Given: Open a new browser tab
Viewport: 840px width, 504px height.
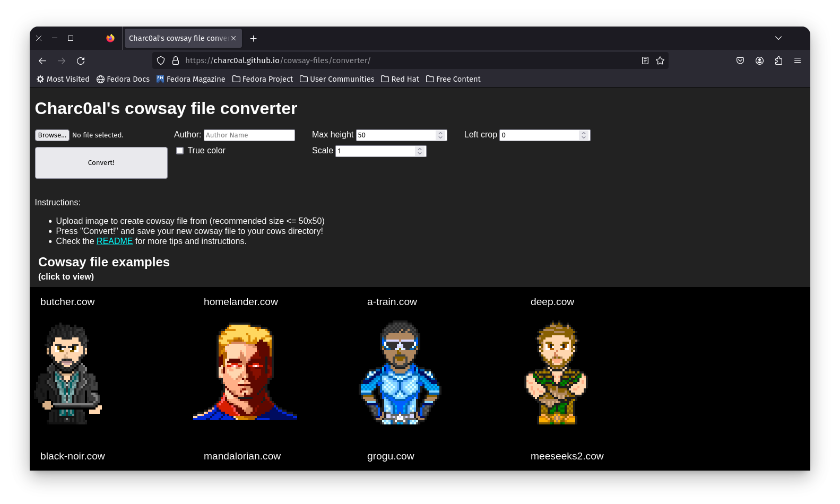Looking at the screenshot, I should click(253, 38).
